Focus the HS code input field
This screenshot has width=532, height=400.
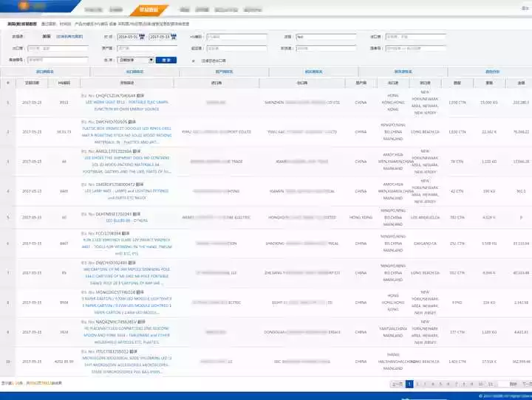point(237,37)
